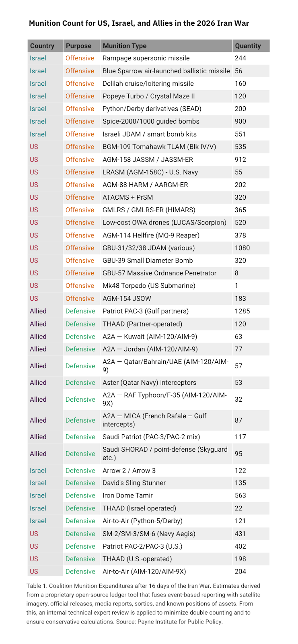Click quantity 1080 for GBU-31/32/38 JDAM
Image resolution: width=298 pixels, height=644 pixels.
(243, 248)
